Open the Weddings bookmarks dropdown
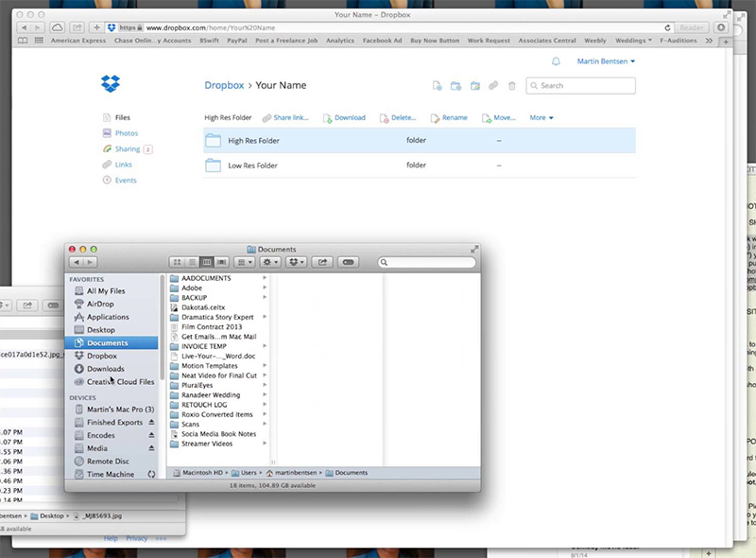This screenshot has width=756, height=558. [x=633, y=41]
